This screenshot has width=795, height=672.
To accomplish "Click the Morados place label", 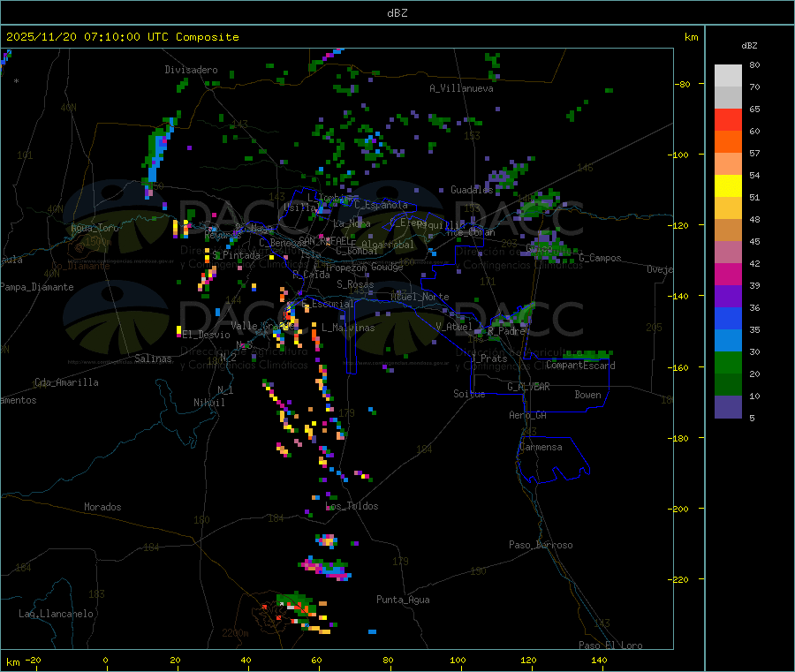I will [x=102, y=508].
